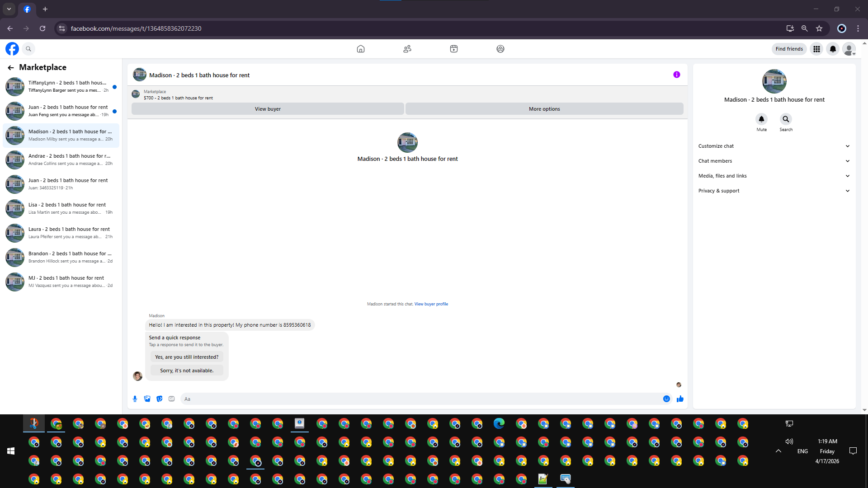Select Andrae Collins conversation

click(61, 160)
